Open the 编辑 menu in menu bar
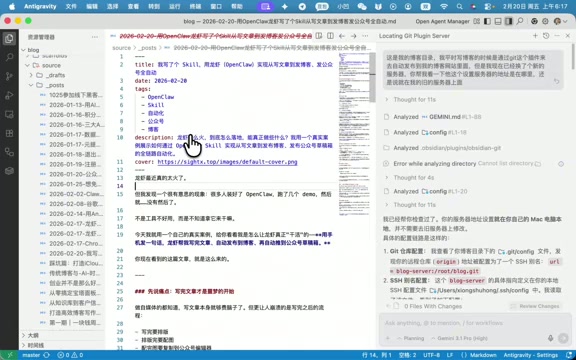The width and height of the screenshot is (576, 360). coord(92,7)
